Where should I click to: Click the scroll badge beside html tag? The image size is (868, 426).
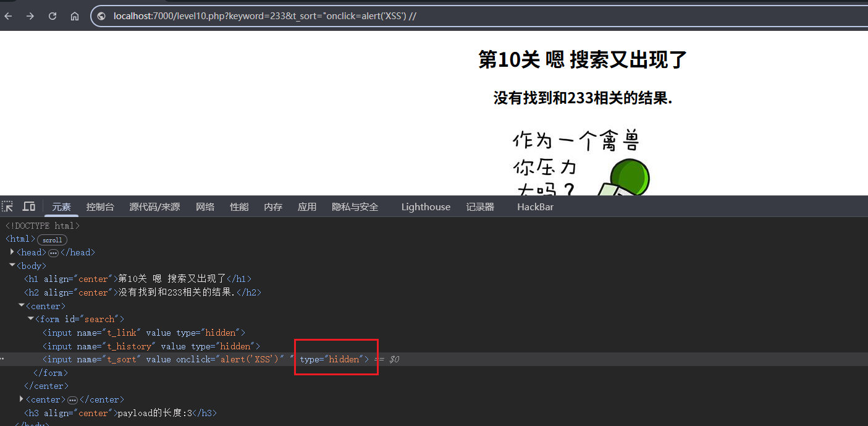52,240
